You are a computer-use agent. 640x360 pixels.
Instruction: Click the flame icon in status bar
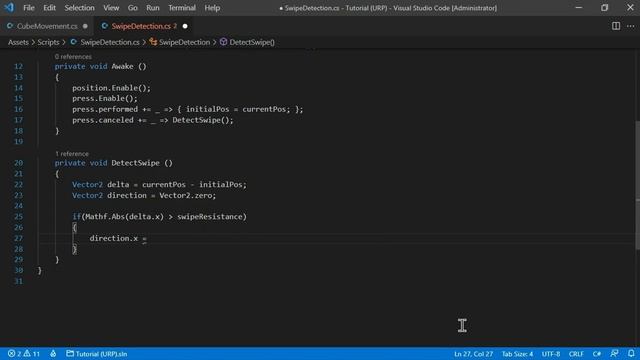(53, 354)
